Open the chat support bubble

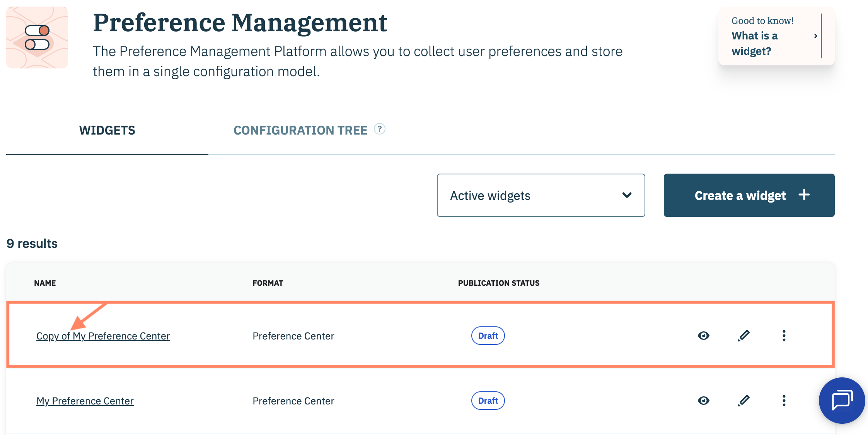point(842,400)
